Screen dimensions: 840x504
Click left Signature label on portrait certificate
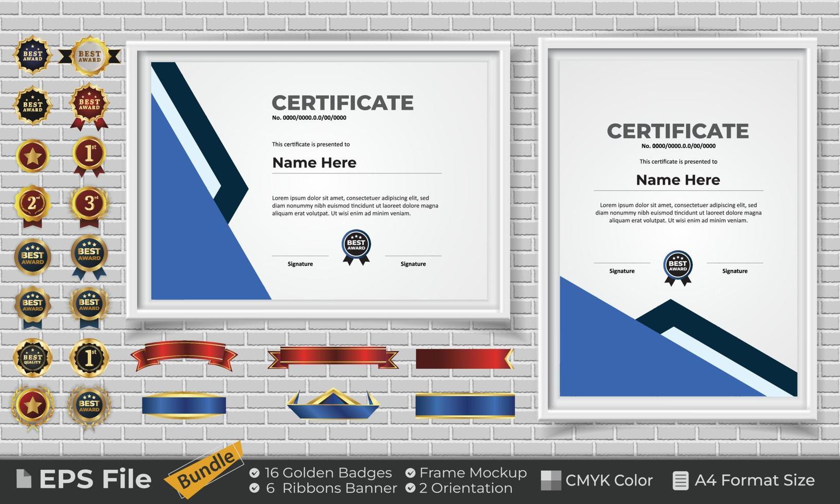pyautogui.click(x=622, y=271)
